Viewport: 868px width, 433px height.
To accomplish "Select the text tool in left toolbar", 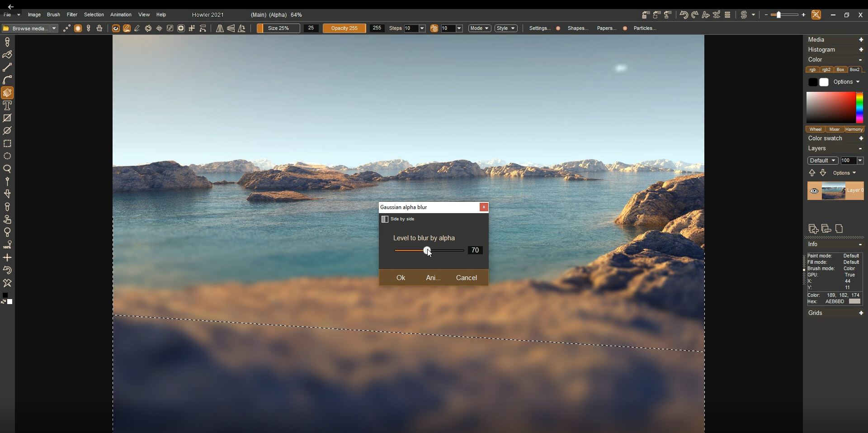I will click(7, 105).
